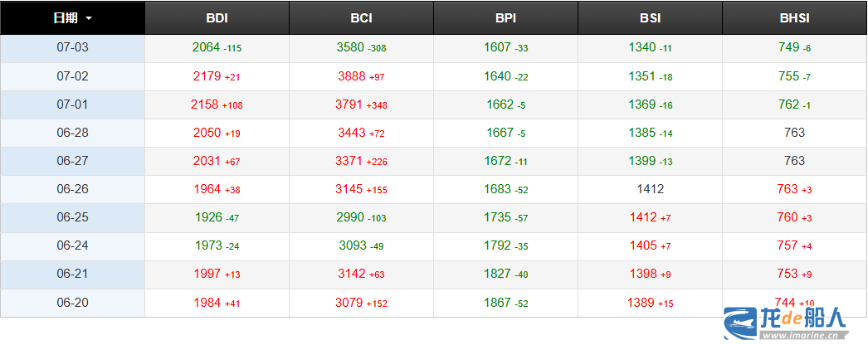Click the BDI column header
The width and height of the screenshot is (868, 345).
[x=217, y=17]
